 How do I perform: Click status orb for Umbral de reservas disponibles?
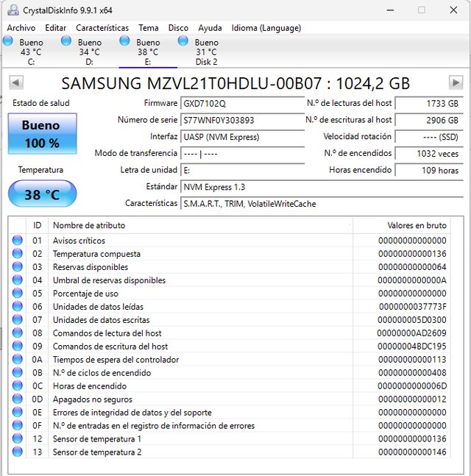(18, 280)
